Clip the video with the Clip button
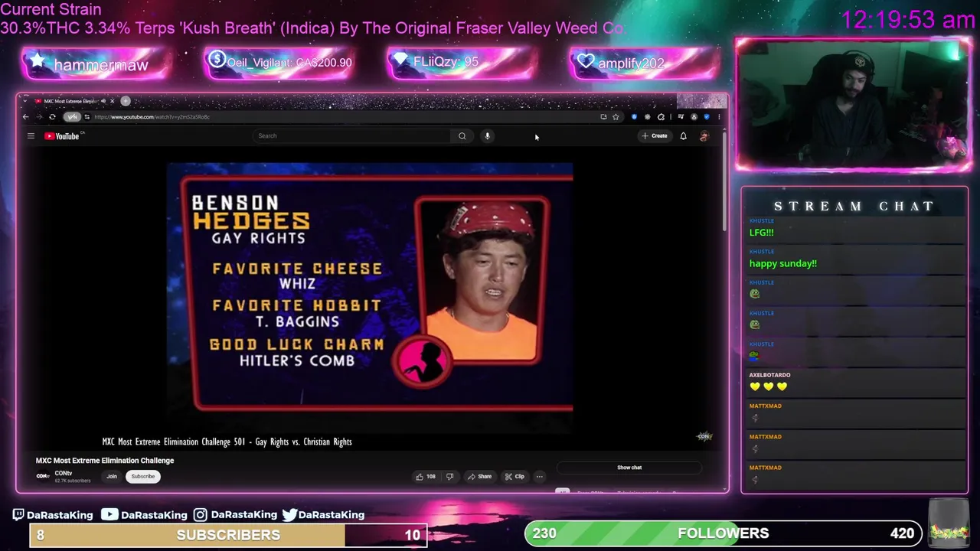The width and height of the screenshot is (980, 551). click(514, 477)
